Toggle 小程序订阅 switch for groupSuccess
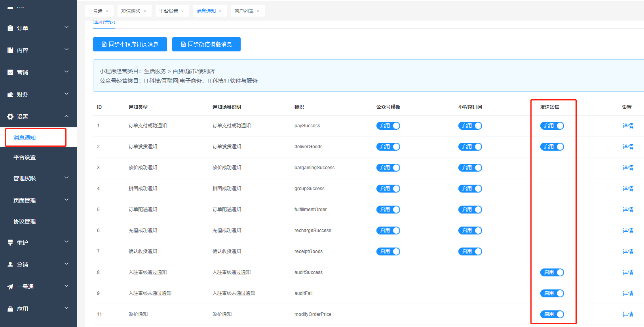This screenshot has width=644, height=327. [x=470, y=189]
